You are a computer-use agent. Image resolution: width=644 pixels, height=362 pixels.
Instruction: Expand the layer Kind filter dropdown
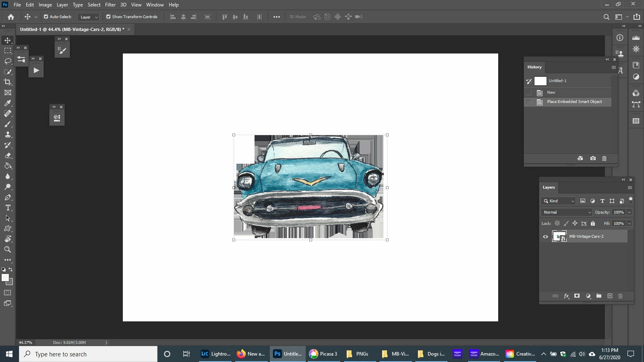[559, 201]
